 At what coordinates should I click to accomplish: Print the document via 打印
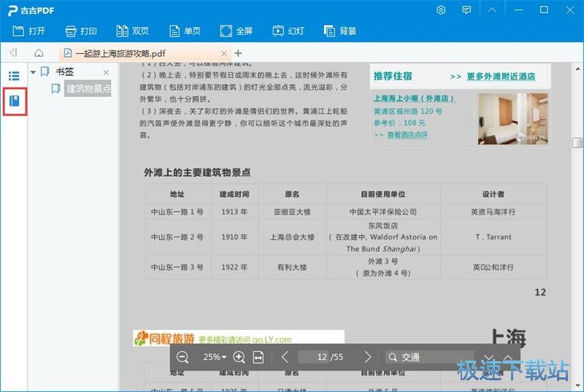tap(81, 31)
